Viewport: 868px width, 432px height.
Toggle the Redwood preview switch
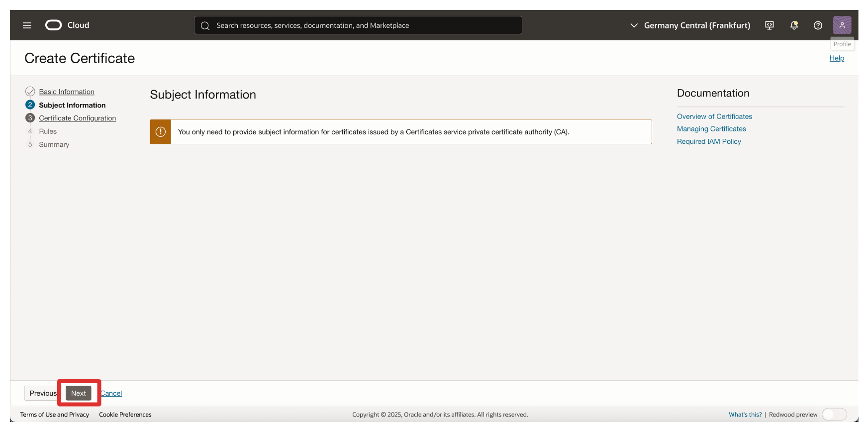834,415
